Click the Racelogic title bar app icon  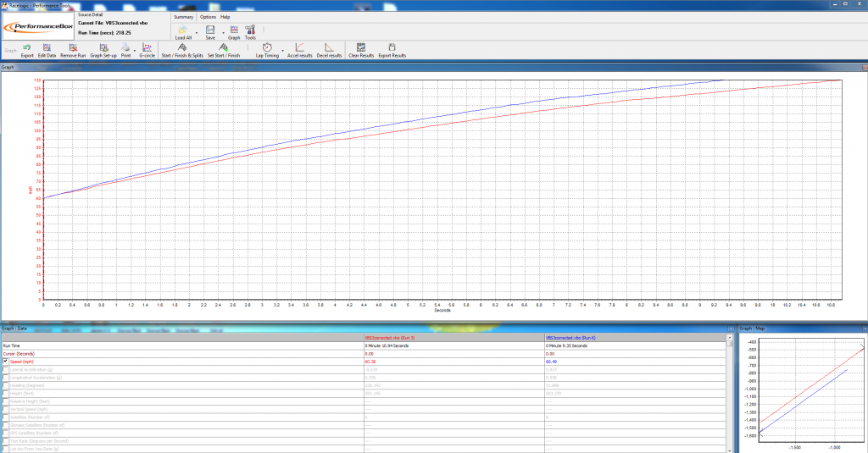pyautogui.click(x=5, y=5)
